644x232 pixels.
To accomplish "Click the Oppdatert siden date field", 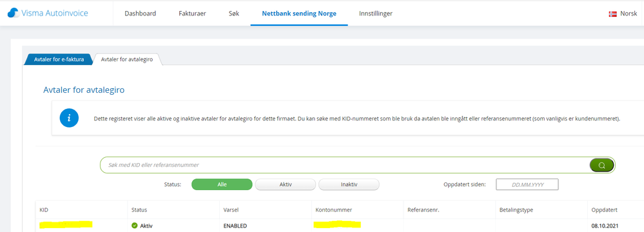I will (x=527, y=184).
